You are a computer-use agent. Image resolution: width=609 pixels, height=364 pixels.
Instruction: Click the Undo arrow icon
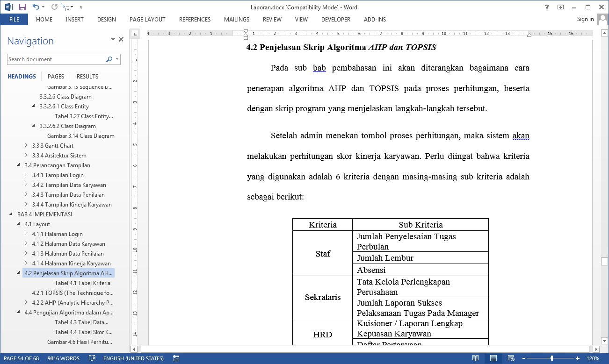coord(36,7)
